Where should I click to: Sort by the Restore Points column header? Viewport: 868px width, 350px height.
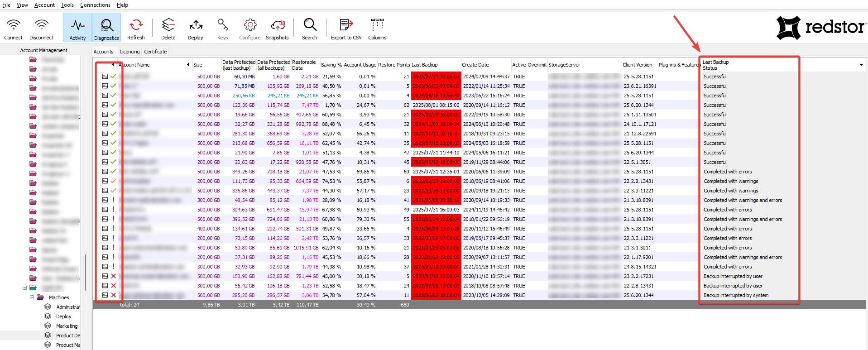tap(394, 65)
